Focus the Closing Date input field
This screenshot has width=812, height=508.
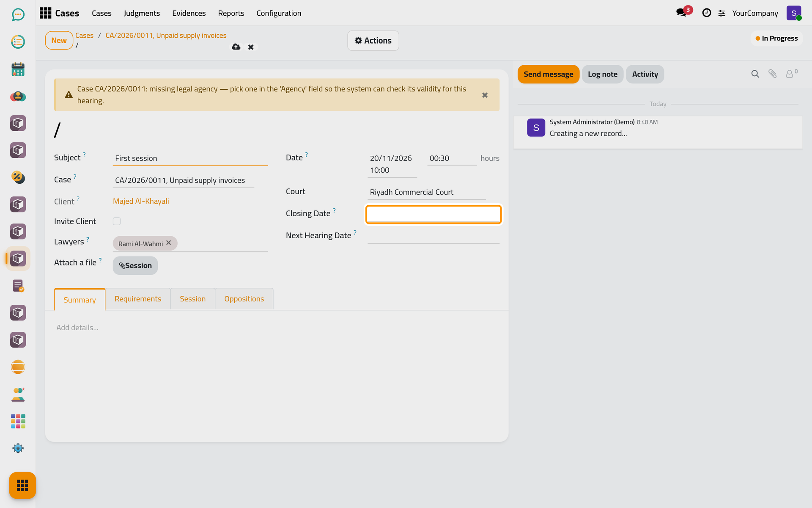pyautogui.click(x=433, y=214)
